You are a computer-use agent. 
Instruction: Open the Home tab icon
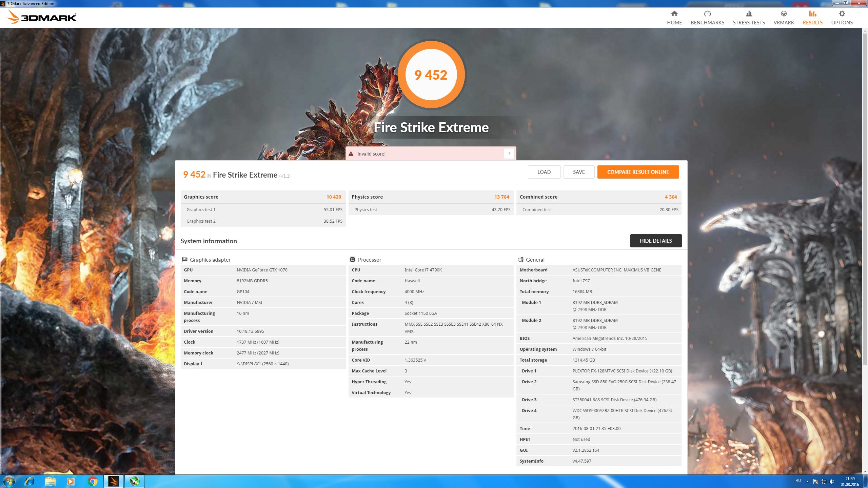click(x=674, y=17)
